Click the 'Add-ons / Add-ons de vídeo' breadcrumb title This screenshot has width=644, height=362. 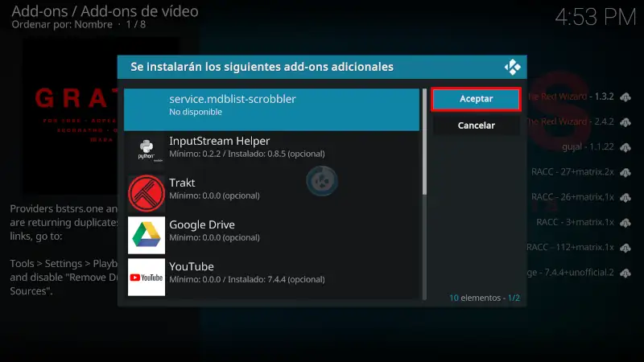(x=105, y=11)
